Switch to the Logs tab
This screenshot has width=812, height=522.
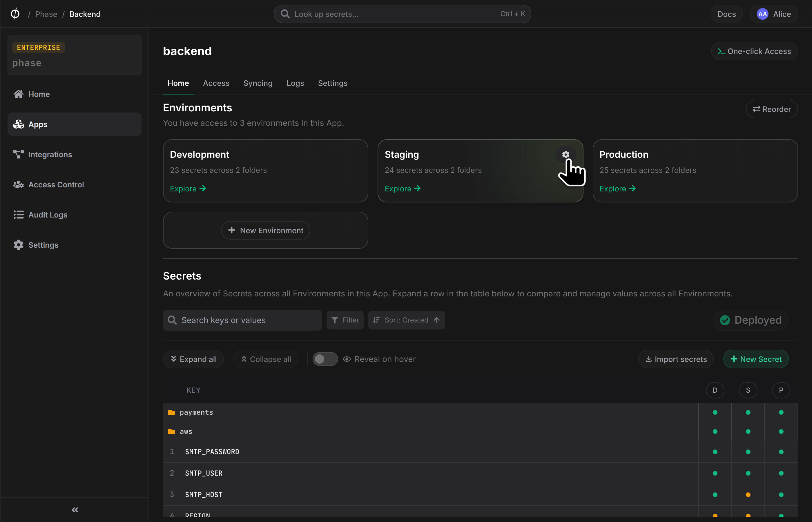click(x=295, y=84)
